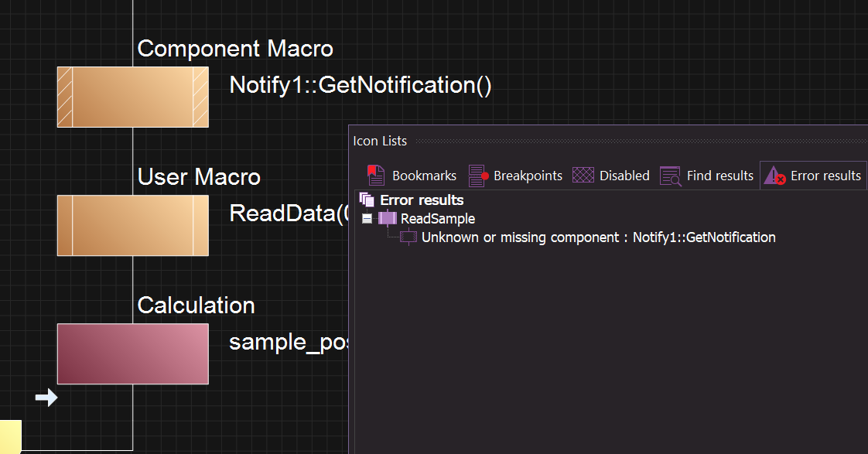868x454 pixels.
Task: Click the yellow note square at bottom-left
Action: point(9,436)
